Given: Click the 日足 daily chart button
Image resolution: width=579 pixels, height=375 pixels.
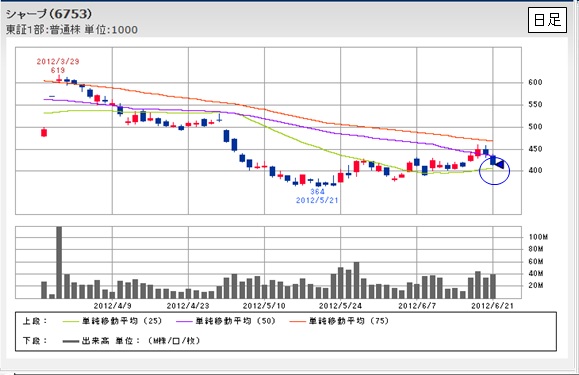Looking at the screenshot, I should (x=547, y=20).
